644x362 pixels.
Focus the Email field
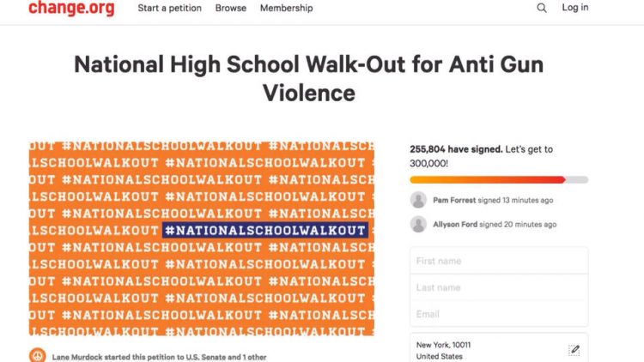pyautogui.click(x=499, y=314)
